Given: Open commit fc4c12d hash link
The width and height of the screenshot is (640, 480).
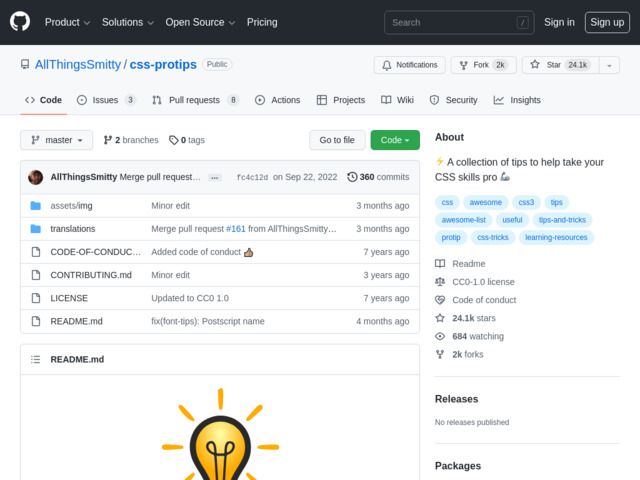Looking at the screenshot, I should [252, 177].
